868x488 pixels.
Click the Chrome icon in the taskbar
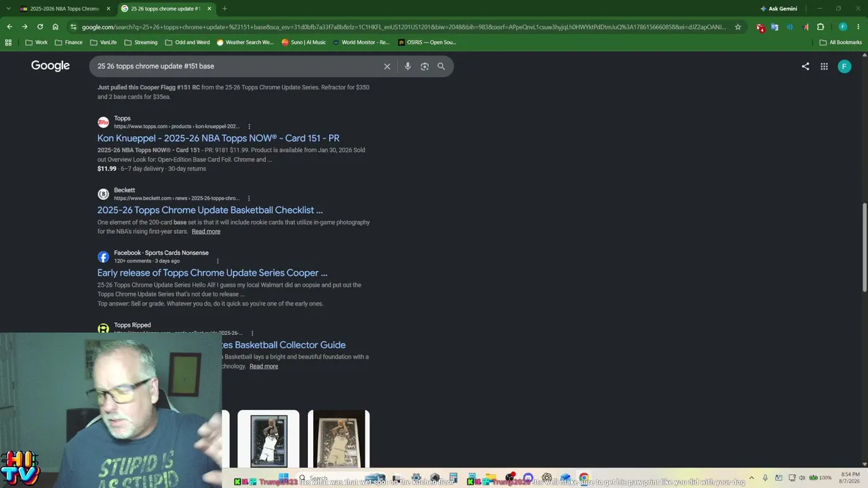click(x=584, y=478)
